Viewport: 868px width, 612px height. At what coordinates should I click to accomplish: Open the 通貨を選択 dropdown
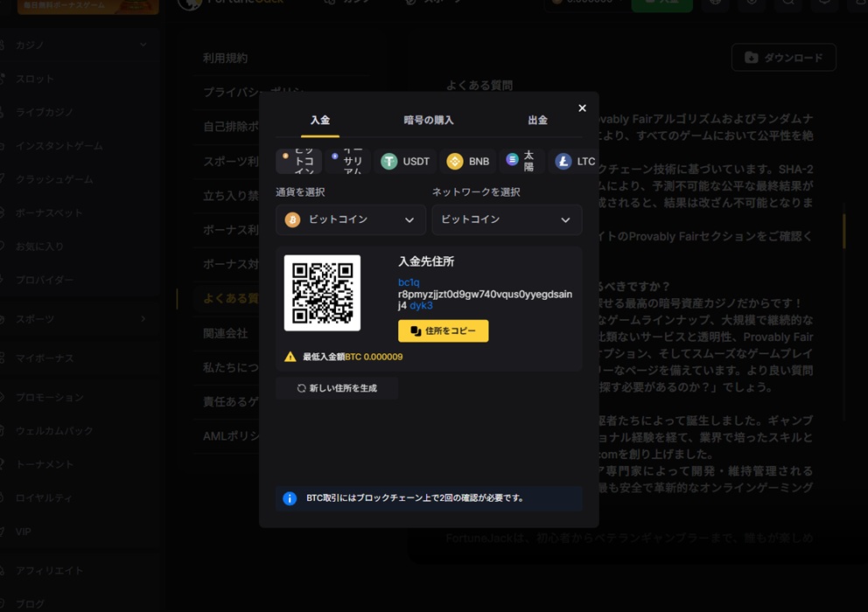(350, 219)
